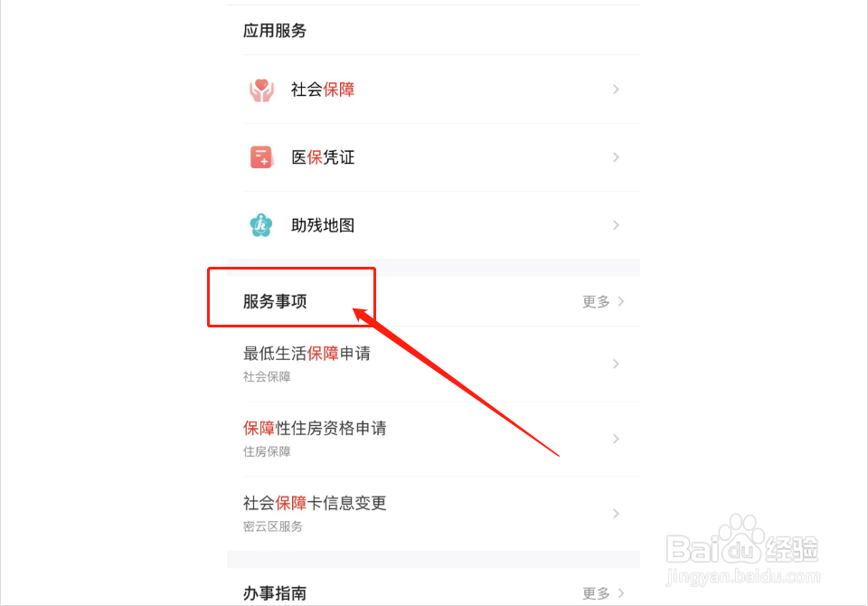Tap the 医保凭证 red card icon
The image size is (868, 606).
(261, 157)
